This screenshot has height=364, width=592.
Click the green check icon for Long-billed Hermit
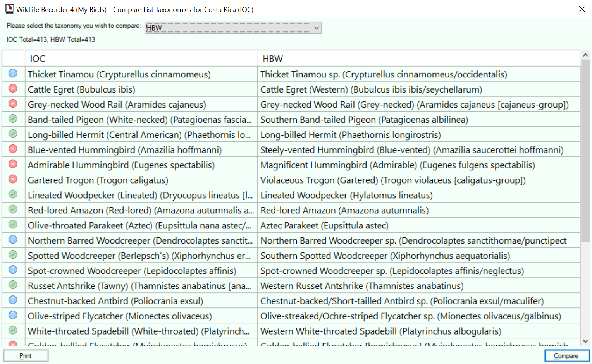point(13,134)
